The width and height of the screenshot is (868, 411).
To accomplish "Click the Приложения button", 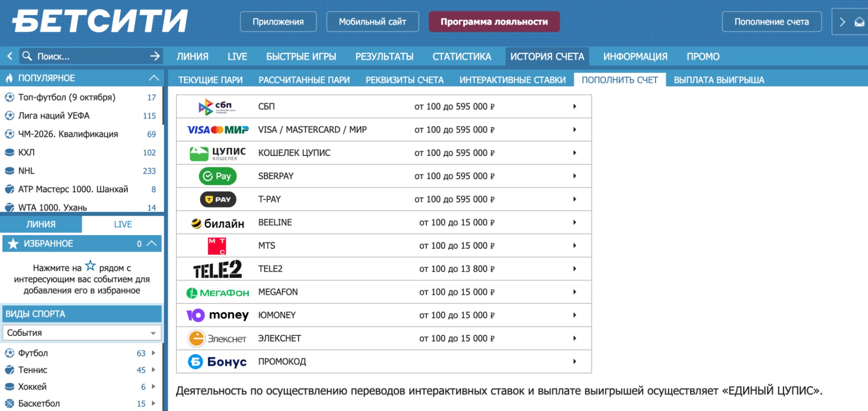I will 278,22.
